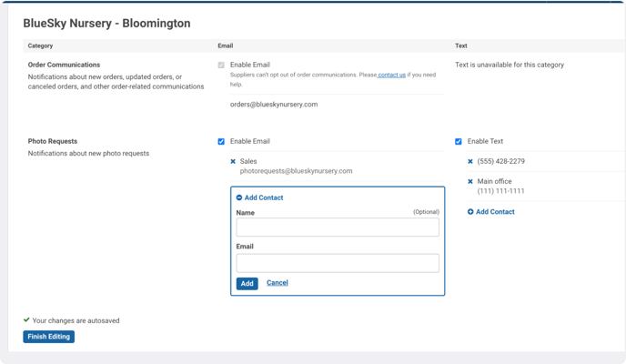
Task: Click 'Your changes are autosaved' message
Action: pos(76,320)
